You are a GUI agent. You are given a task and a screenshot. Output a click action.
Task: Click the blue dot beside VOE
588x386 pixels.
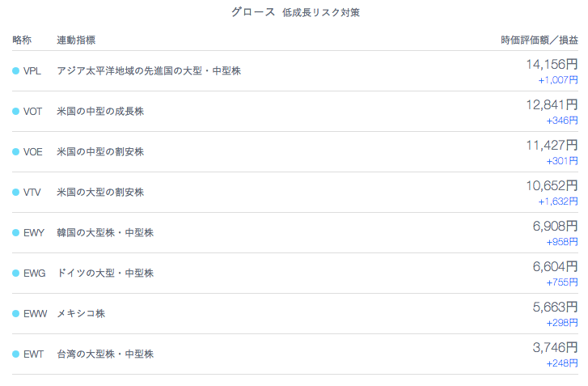click(x=15, y=152)
